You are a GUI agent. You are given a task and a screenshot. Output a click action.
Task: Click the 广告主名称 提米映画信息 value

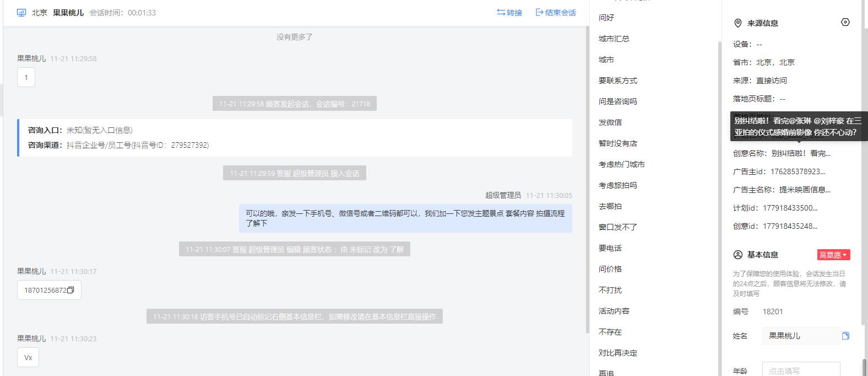[x=805, y=190]
